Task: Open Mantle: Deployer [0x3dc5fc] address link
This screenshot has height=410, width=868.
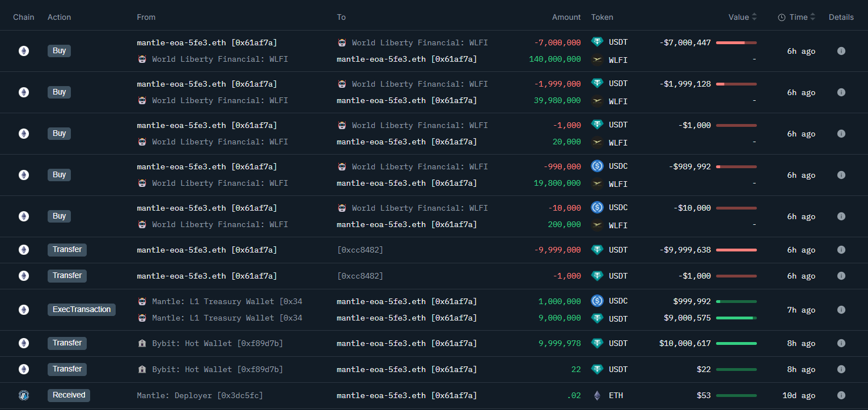Action: point(200,395)
